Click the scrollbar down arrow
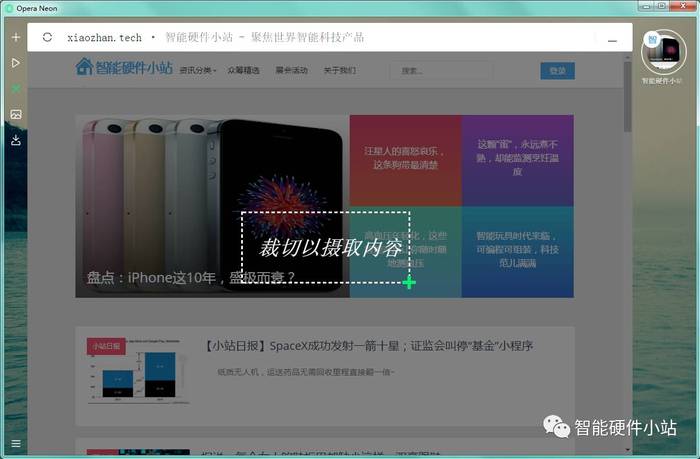This screenshot has height=459, width=700. [x=628, y=450]
